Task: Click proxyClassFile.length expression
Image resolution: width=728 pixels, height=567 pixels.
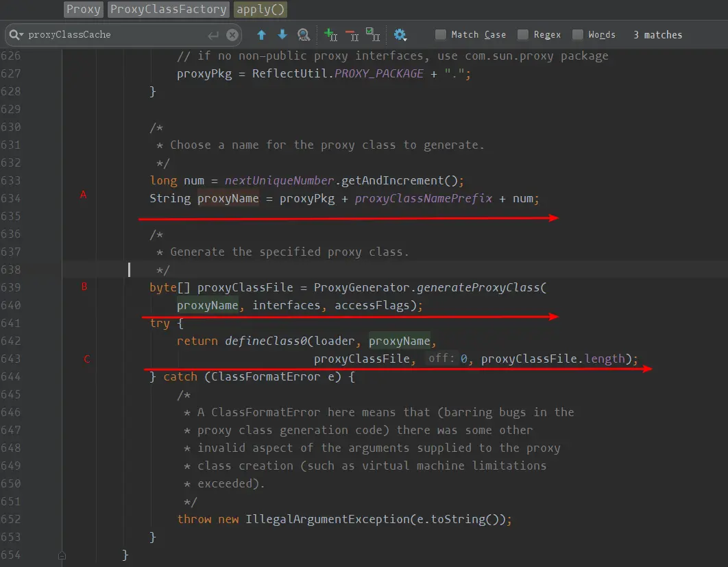Action: [553, 359]
